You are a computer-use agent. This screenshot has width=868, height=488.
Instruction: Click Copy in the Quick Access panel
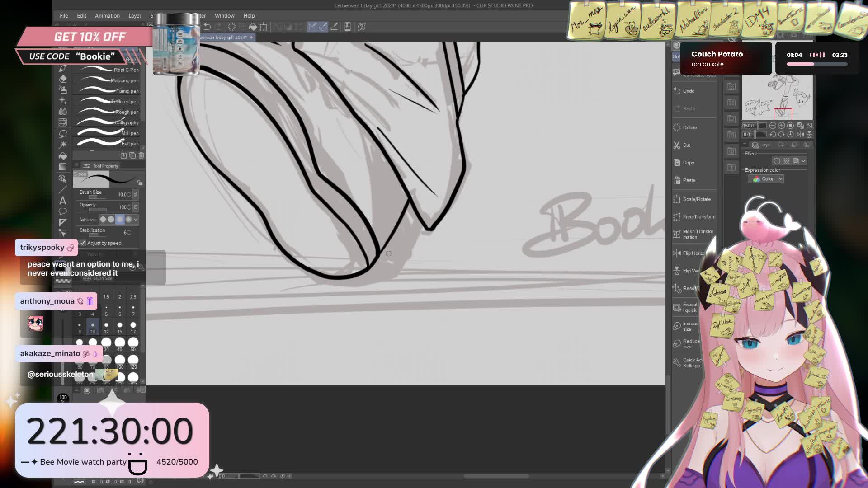(694, 163)
